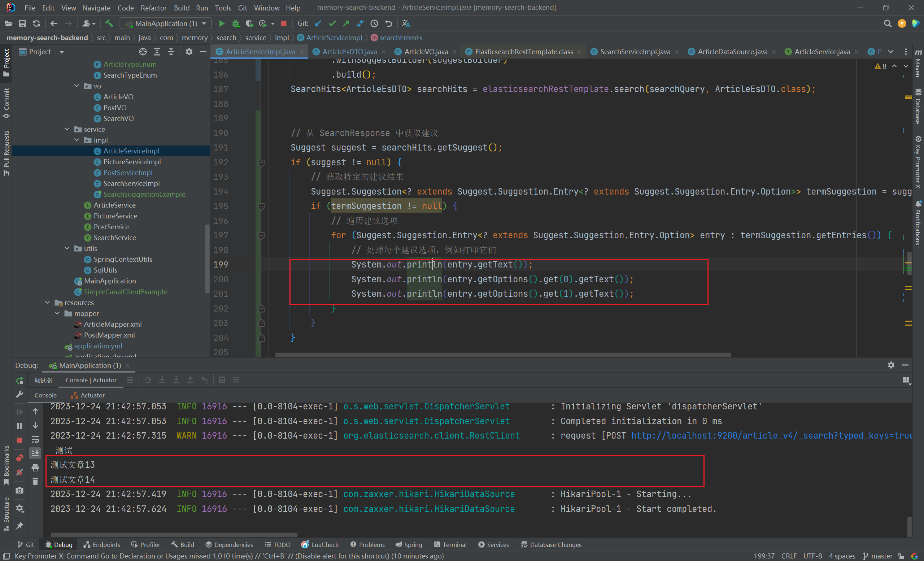Open the Commit tool window
The width and height of the screenshot is (924, 561).
(6, 103)
